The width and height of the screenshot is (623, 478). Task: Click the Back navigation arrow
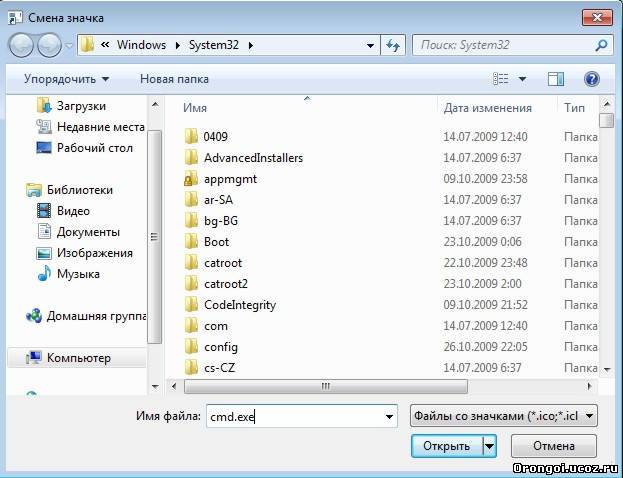click(21, 45)
